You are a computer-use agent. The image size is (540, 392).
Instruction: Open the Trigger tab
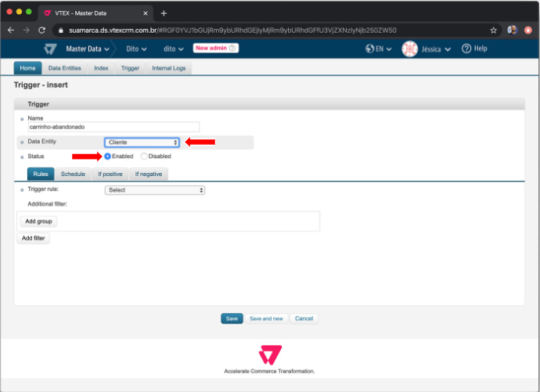130,68
